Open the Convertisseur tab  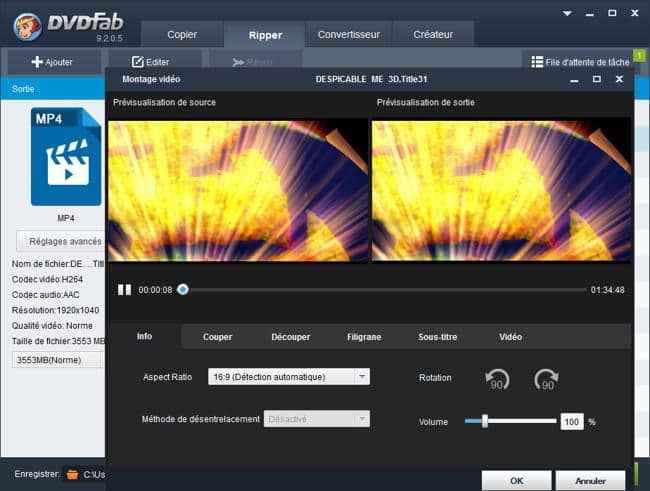[349, 34]
